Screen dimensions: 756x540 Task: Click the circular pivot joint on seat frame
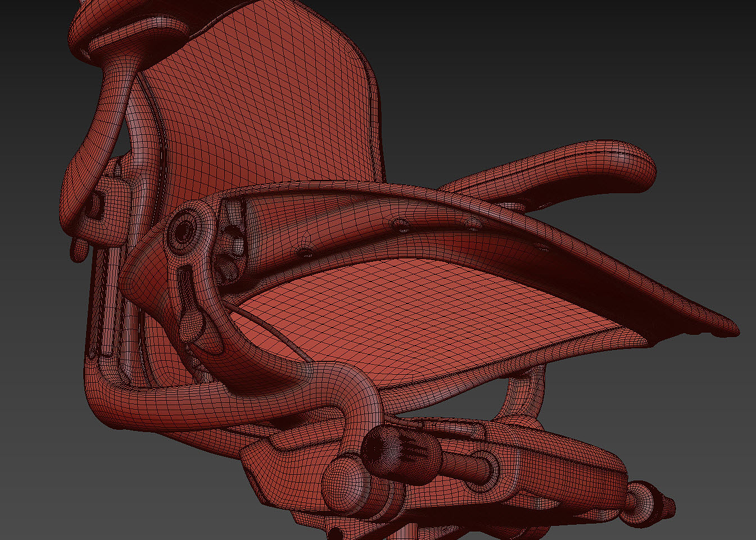click(185, 230)
